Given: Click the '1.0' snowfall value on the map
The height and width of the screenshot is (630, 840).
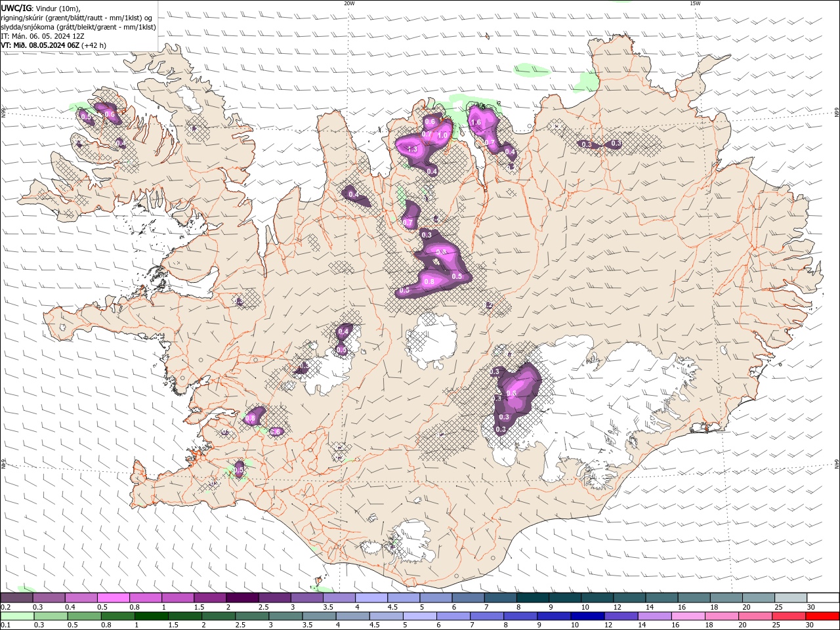Looking at the screenshot, I should [x=443, y=135].
